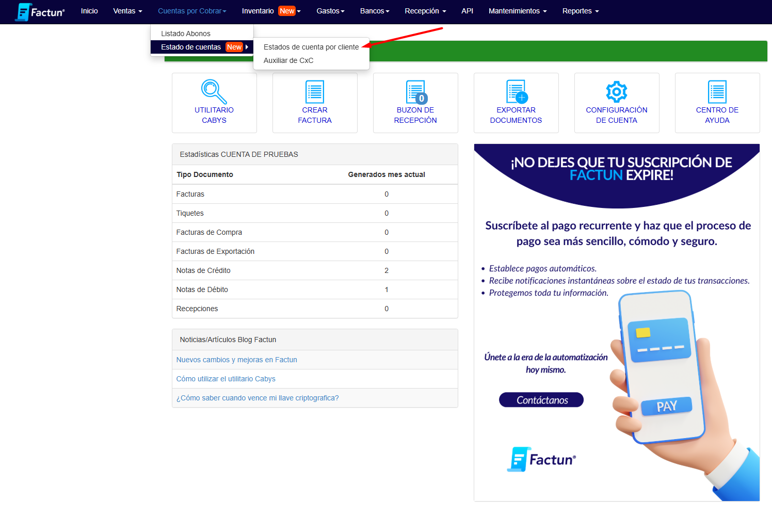Click the 'Generados mes actual' column header

pyautogui.click(x=387, y=174)
